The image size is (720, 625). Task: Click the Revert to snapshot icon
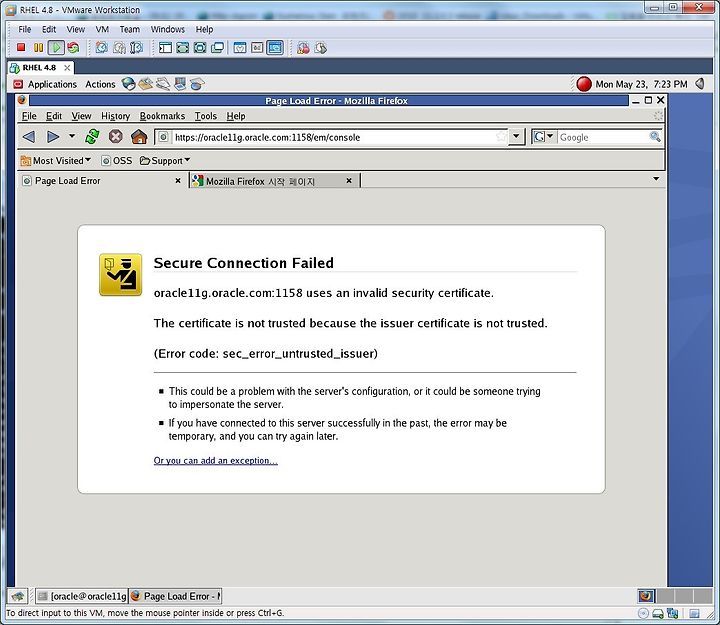point(119,47)
